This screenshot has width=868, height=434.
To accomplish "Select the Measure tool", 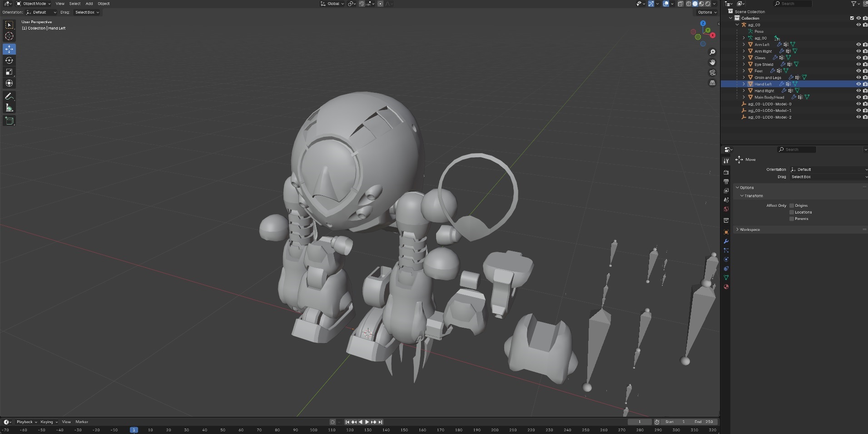I will coord(9,108).
